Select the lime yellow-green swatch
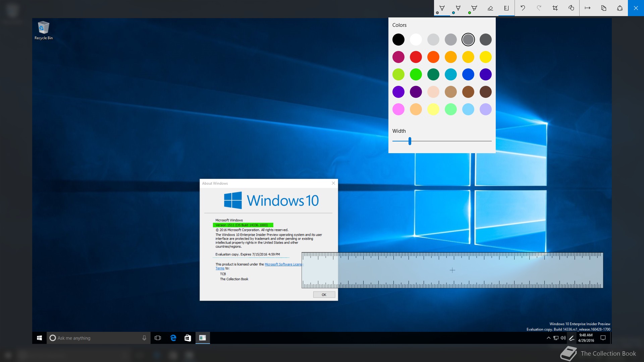644x362 pixels. pos(398,74)
